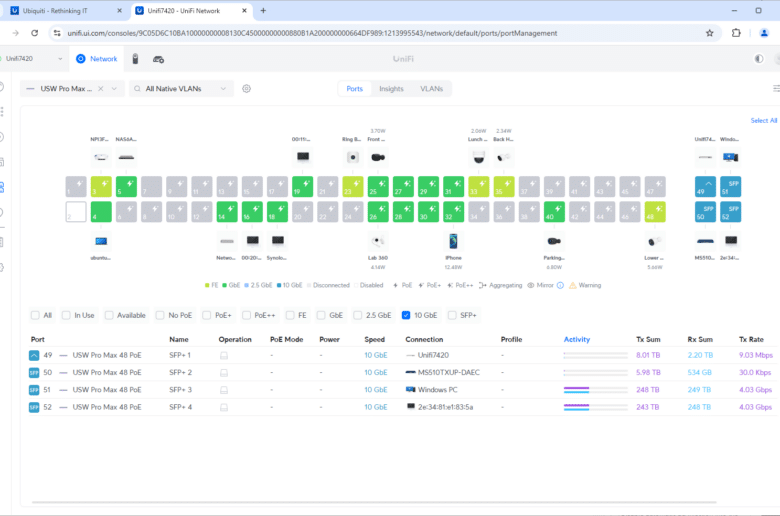Click the ubuntu device icon
Image resolution: width=780 pixels, height=516 pixels.
coord(101,241)
